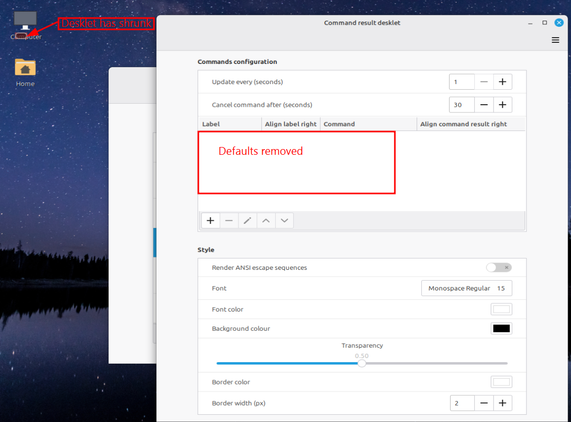Increase Cancel command after seconds
Screen dimensions: 571x422
pos(502,105)
